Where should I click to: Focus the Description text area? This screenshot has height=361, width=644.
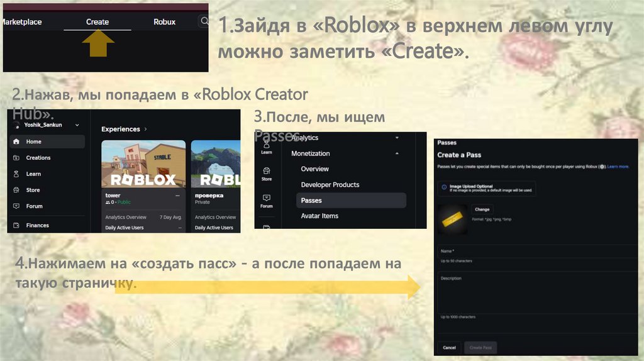[x=538, y=293]
